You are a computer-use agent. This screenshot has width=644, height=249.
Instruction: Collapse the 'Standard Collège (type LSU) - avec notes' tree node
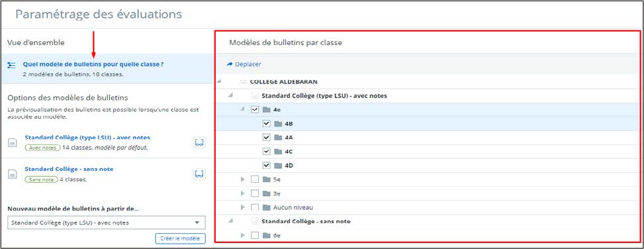[231, 95]
